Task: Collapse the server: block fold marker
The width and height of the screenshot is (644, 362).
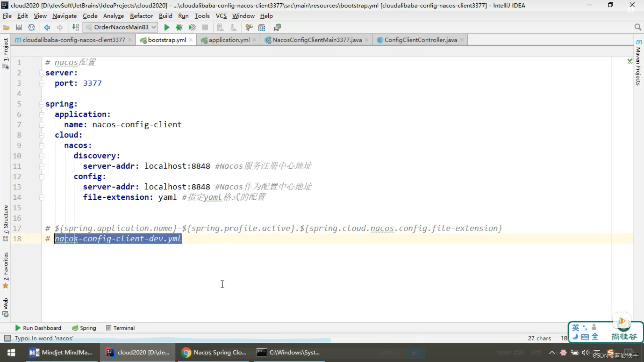Action: pyautogui.click(x=42, y=73)
